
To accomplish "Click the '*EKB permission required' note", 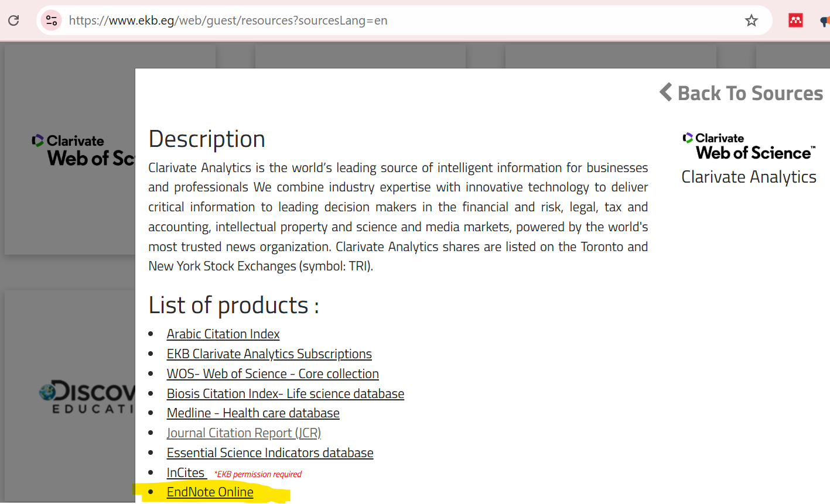I will [x=258, y=474].
